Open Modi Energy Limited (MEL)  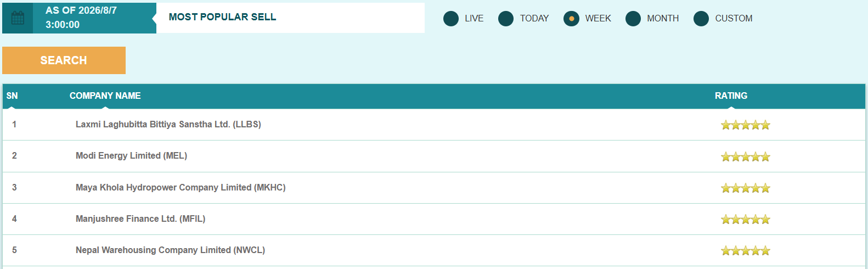click(131, 156)
